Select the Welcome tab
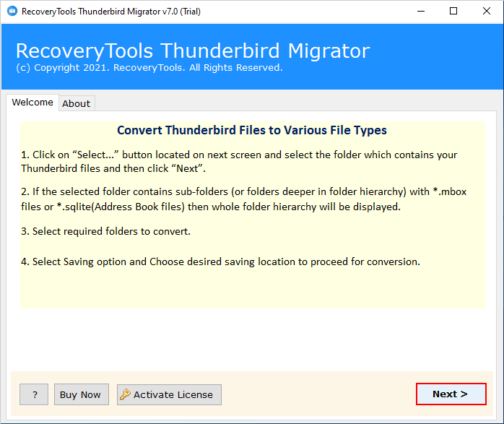 pyautogui.click(x=32, y=103)
